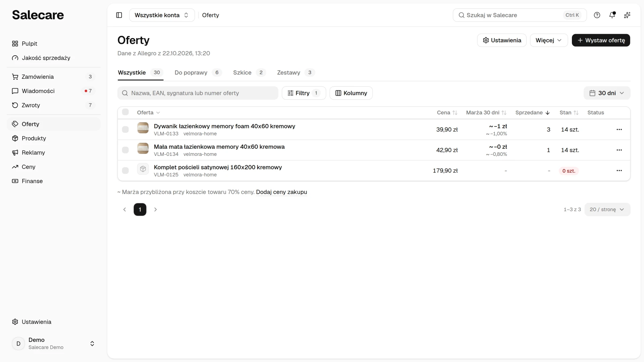Open the Kolumny button
This screenshot has height=362, width=644.
(x=351, y=93)
